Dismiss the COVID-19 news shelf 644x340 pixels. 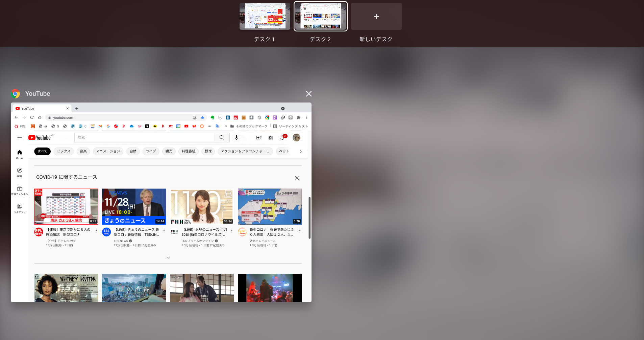[x=297, y=178]
